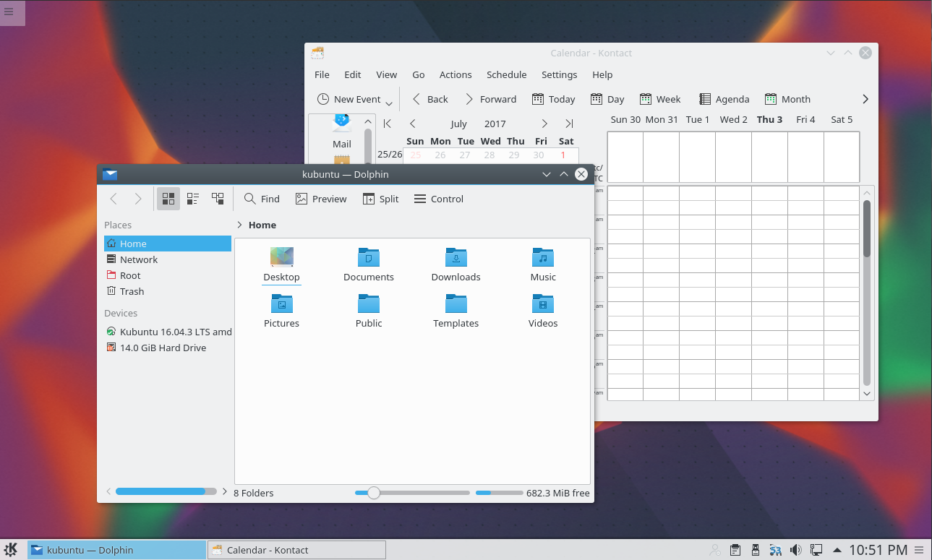Open volume control in system tray
The width and height of the screenshot is (932, 560).
[x=795, y=550]
